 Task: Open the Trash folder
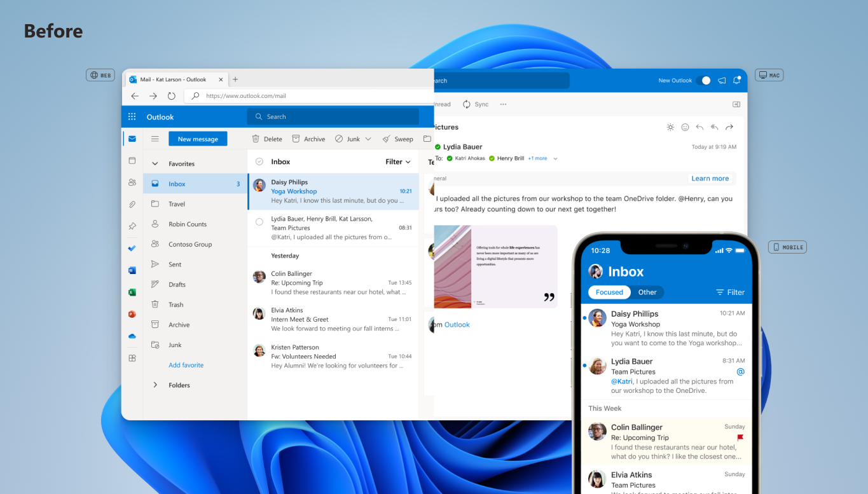point(195,305)
